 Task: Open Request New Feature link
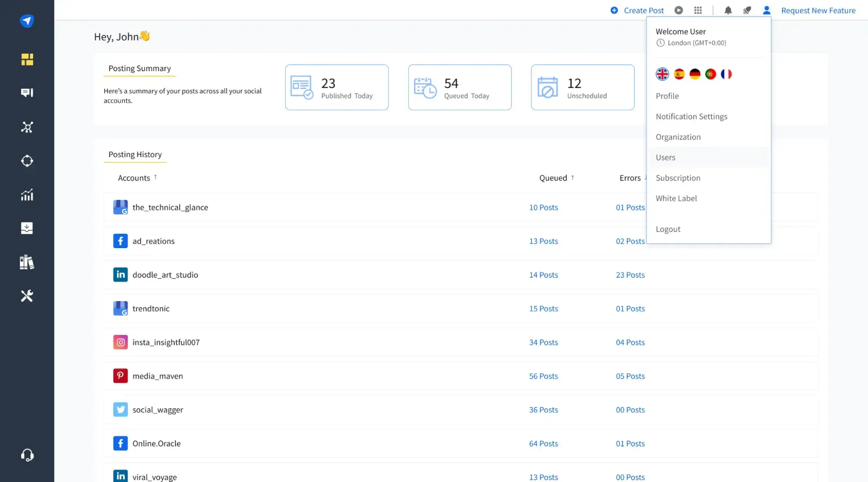(818, 10)
